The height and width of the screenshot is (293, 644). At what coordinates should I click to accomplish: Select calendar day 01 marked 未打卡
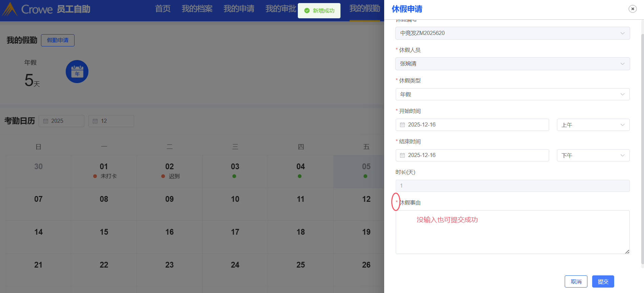[x=104, y=172]
